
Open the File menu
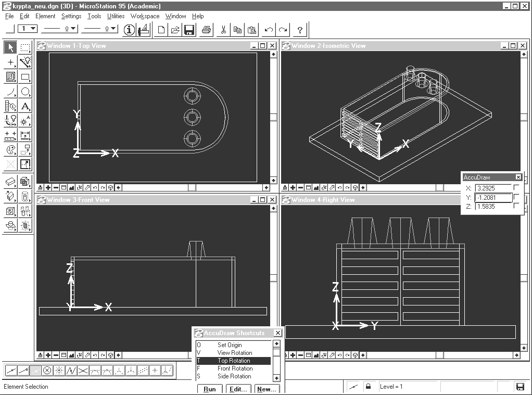(x=9, y=16)
